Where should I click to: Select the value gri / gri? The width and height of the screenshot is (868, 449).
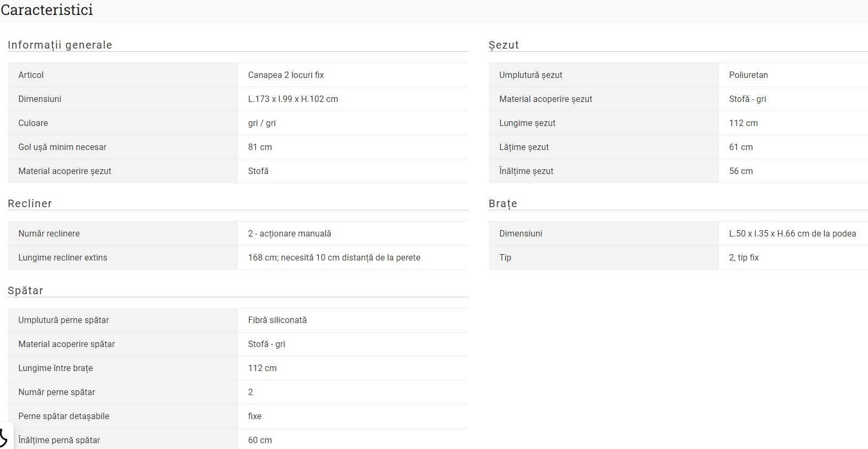pos(262,123)
